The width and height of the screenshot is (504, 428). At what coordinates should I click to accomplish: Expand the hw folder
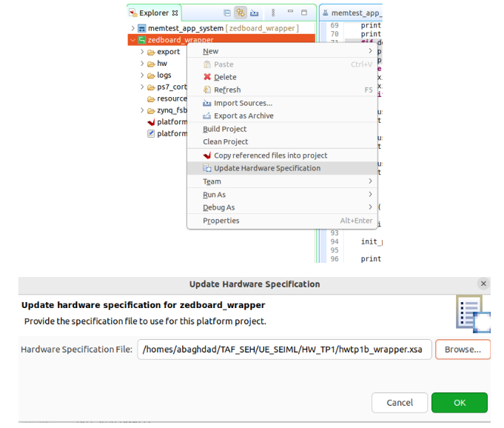point(142,64)
